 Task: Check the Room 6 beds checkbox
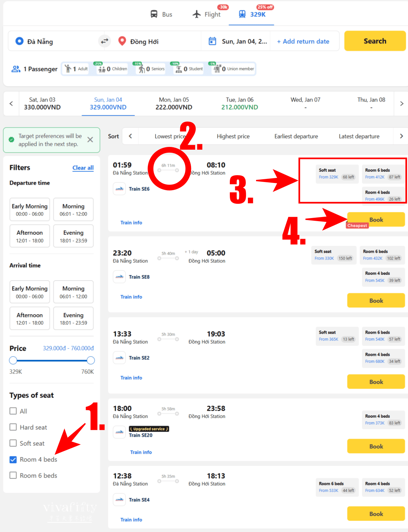(x=13, y=475)
